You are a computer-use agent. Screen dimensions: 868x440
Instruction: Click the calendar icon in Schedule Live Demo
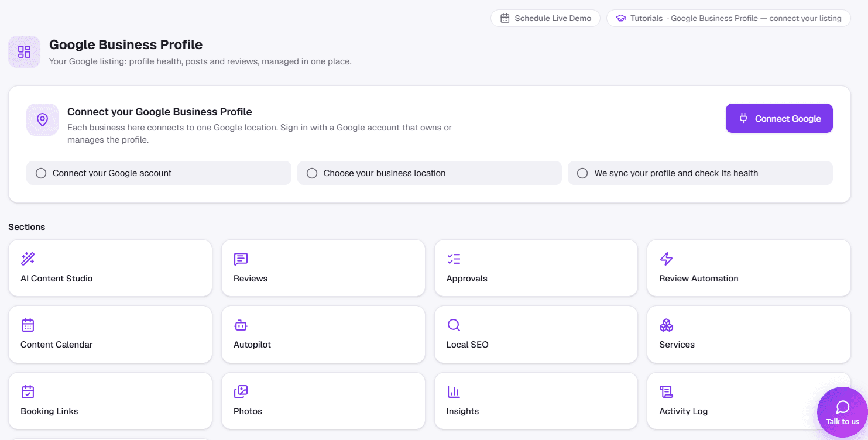pos(505,18)
